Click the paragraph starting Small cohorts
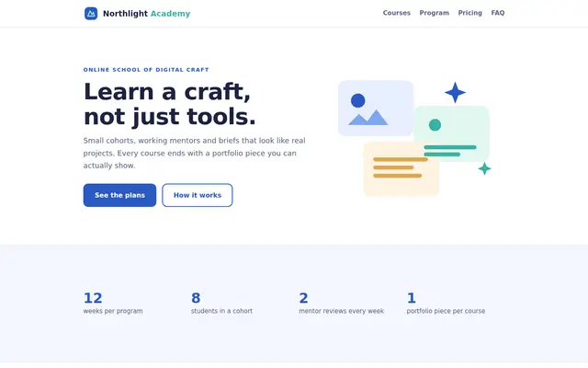588x368 pixels. point(194,153)
